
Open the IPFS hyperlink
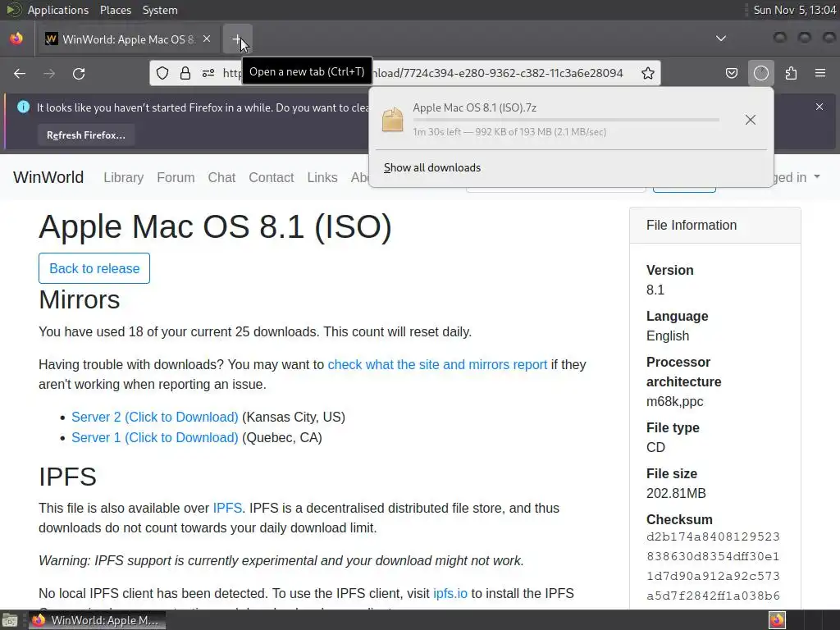pyautogui.click(x=227, y=508)
